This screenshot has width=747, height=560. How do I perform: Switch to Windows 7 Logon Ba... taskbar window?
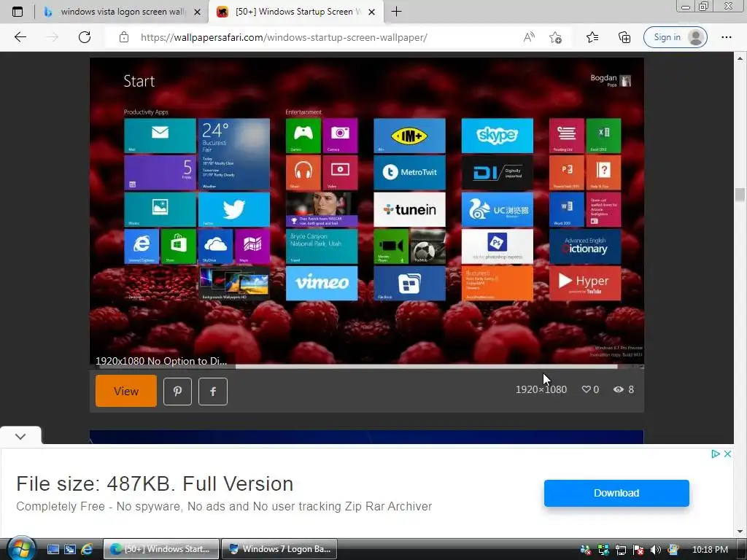tap(279, 549)
